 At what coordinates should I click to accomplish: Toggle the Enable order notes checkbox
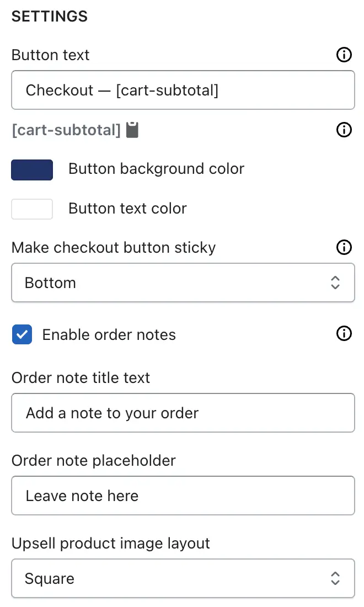(22, 334)
